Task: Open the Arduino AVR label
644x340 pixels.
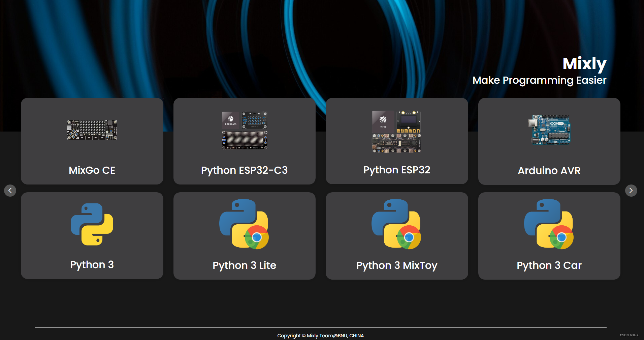Action: point(549,171)
